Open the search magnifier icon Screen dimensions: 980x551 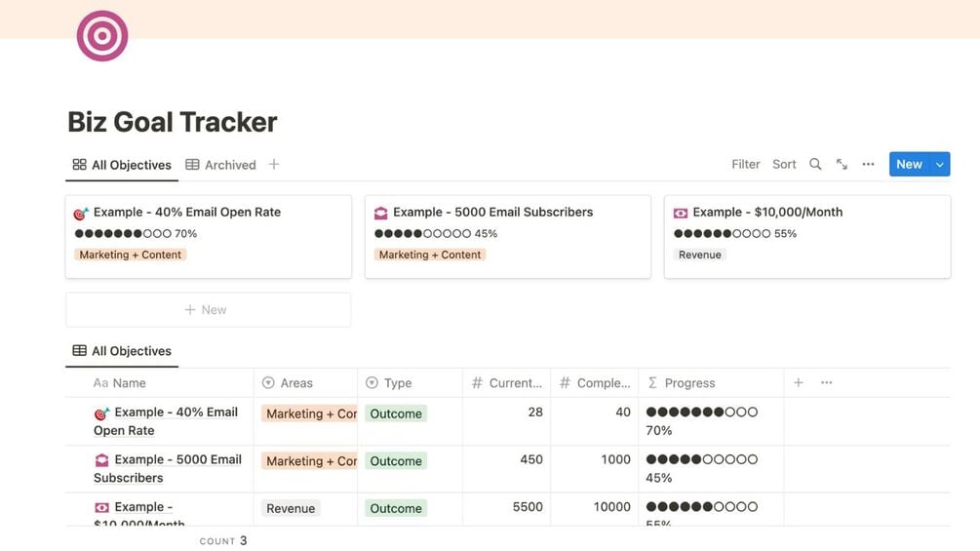coord(815,165)
